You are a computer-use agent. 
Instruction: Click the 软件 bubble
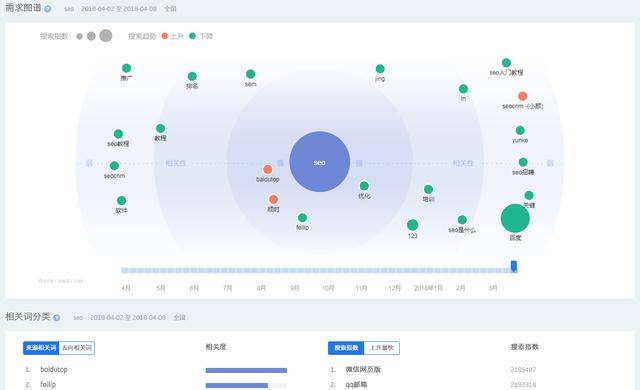click(122, 201)
